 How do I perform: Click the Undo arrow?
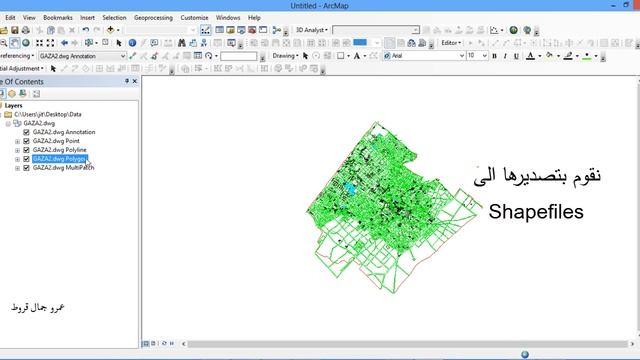click(x=86, y=30)
